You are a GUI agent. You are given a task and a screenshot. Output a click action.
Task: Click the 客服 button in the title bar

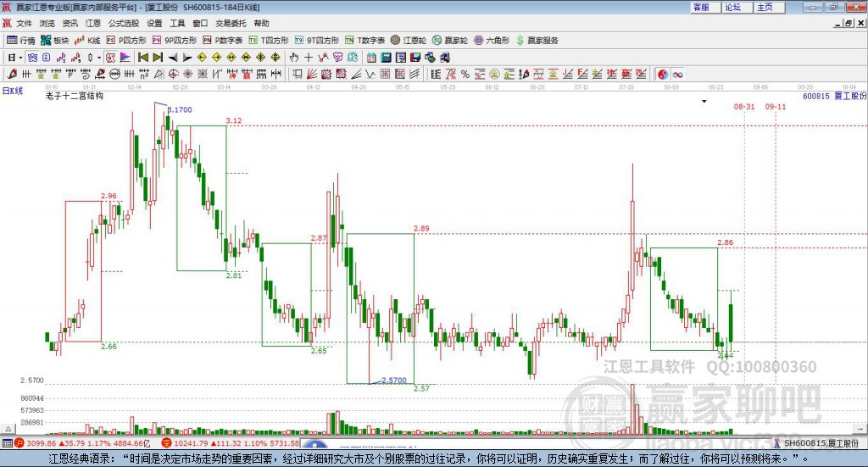[704, 7]
